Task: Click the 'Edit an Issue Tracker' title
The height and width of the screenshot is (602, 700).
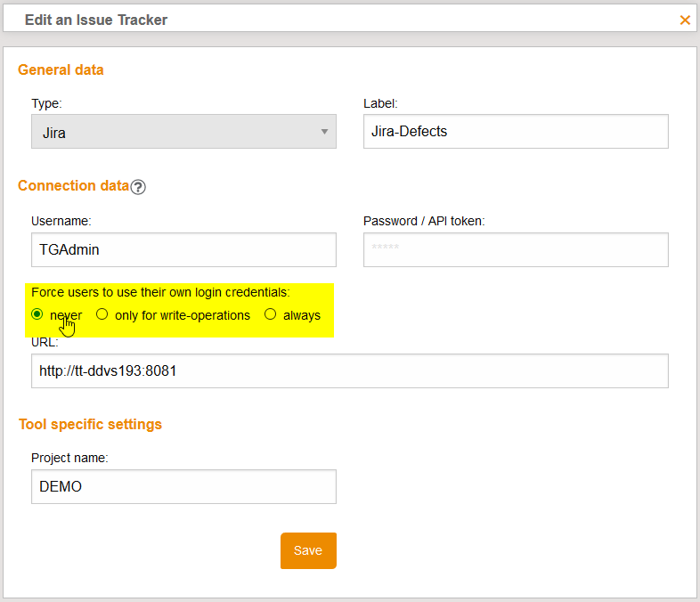Action: coord(96,20)
